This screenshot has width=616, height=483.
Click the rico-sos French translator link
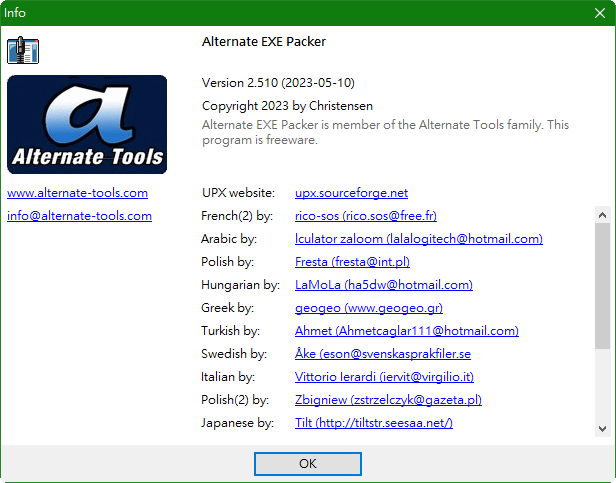[x=366, y=216]
